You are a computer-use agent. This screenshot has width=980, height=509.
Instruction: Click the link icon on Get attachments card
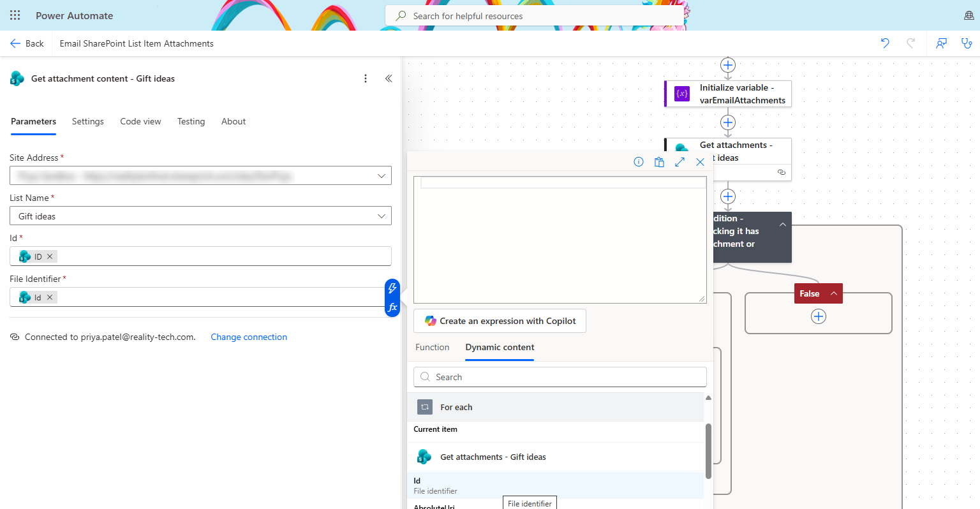pos(782,172)
